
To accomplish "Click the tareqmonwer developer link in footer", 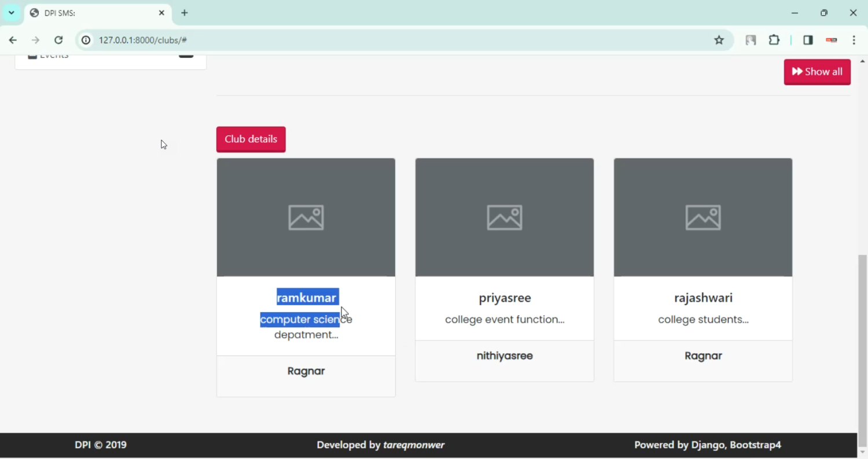I will (414, 445).
